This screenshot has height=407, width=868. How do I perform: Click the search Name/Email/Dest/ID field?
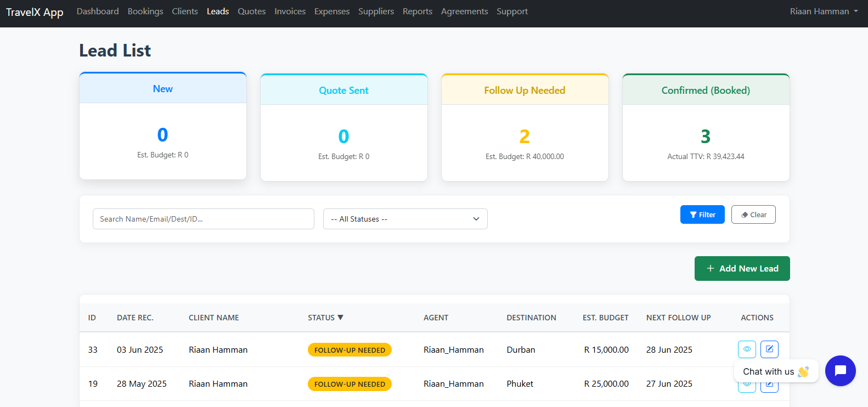coord(203,219)
